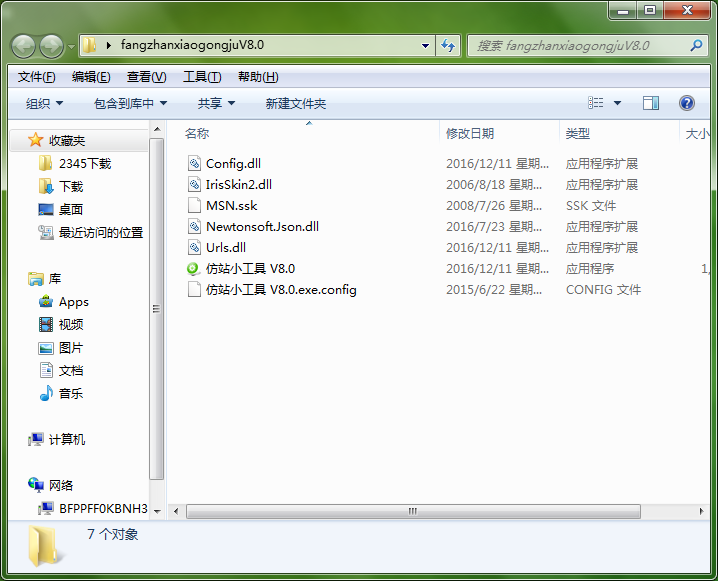The width and height of the screenshot is (718, 581).
Task: Click the back navigation arrow button
Action: (x=24, y=46)
